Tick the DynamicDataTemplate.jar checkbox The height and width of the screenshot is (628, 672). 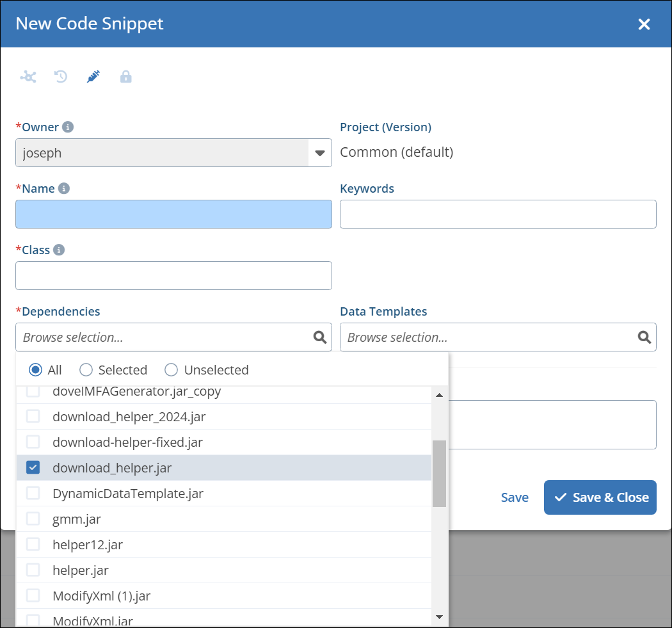coord(33,494)
